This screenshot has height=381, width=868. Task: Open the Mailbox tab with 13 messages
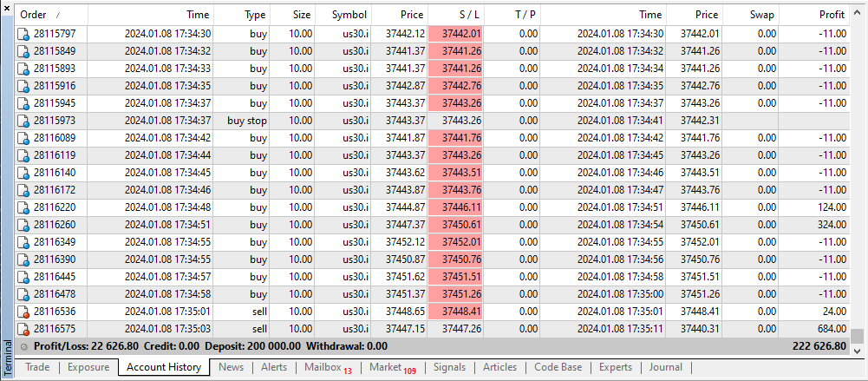(x=328, y=367)
